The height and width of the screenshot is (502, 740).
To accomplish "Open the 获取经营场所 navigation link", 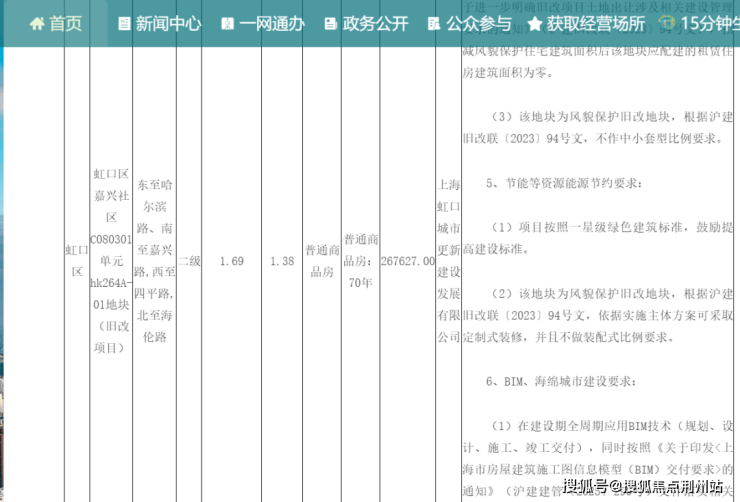I will point(596,24).
